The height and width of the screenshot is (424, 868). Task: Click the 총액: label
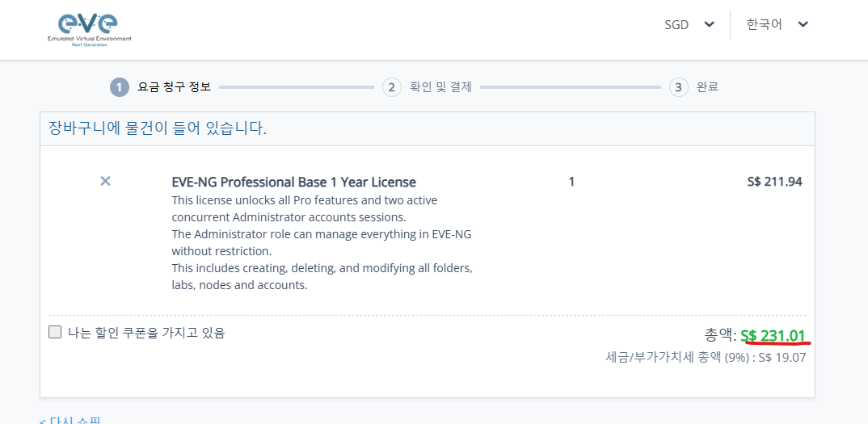coord(720,335)
